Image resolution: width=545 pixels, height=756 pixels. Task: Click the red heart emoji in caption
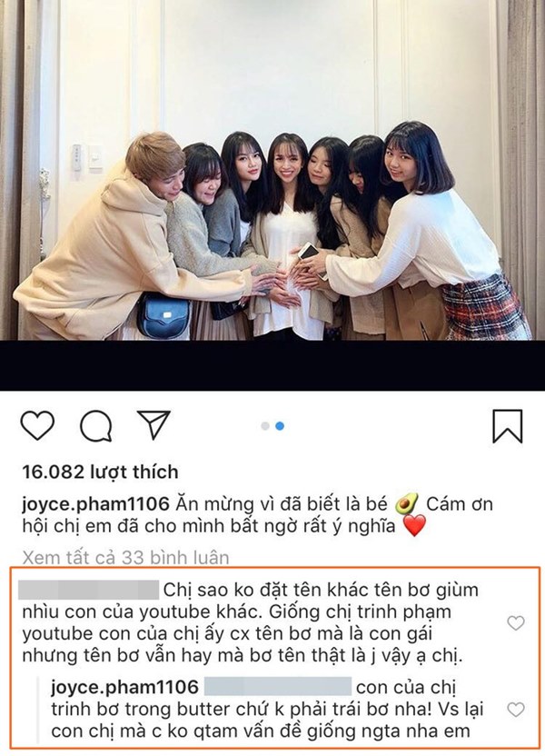(x=414, y=525)
